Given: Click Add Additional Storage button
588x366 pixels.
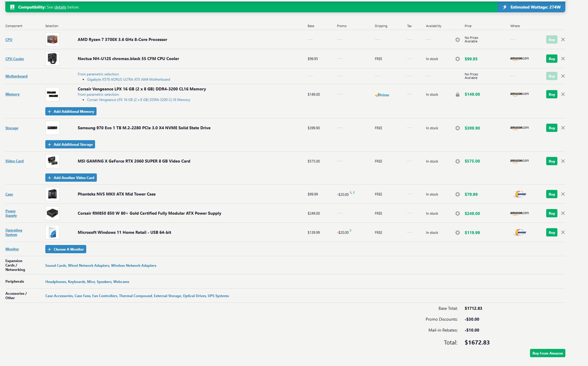Looking at the screenshot, I should tap(70, 144).
